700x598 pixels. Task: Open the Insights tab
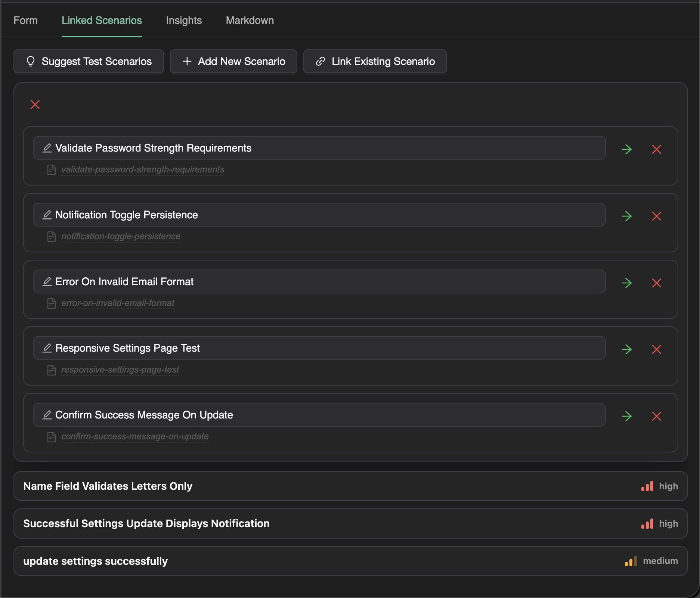pos(184,20)
